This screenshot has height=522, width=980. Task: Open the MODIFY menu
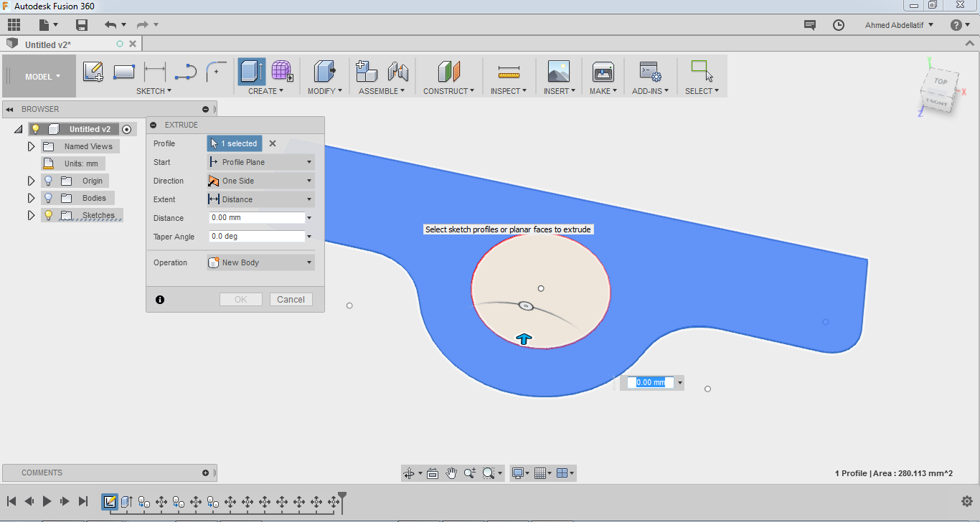pos(325,91)
